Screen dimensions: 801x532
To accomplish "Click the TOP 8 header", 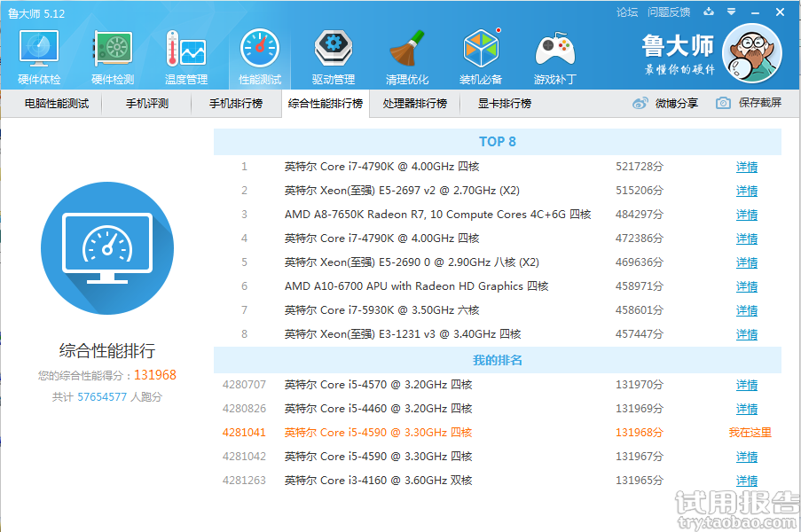I will (x=497, y=142).
